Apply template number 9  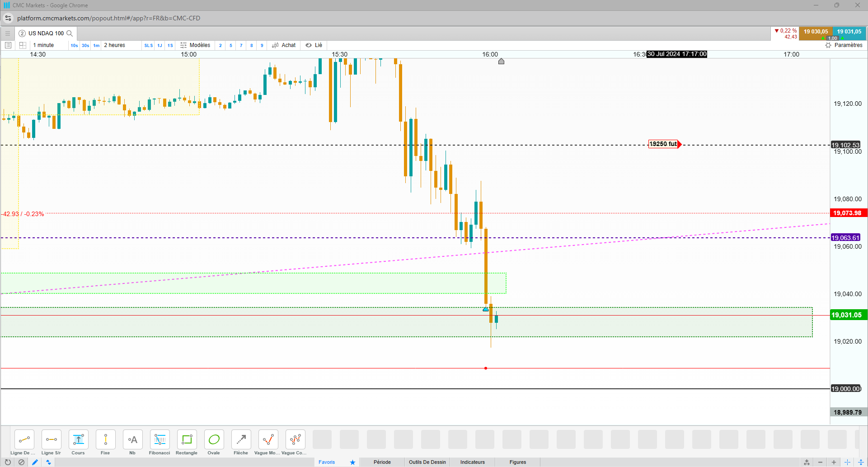[x=262, y=45]
